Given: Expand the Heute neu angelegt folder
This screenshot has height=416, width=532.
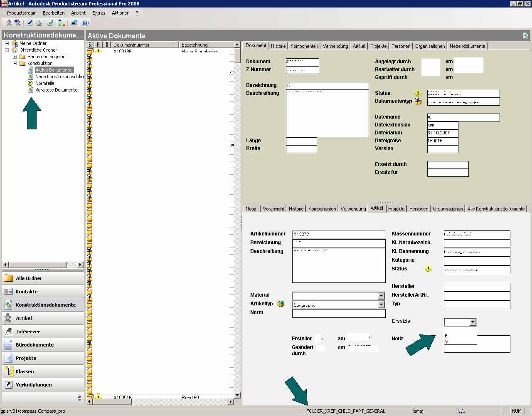Looking at the screenshot, I should pyautogui.click(x=15, y=57).
